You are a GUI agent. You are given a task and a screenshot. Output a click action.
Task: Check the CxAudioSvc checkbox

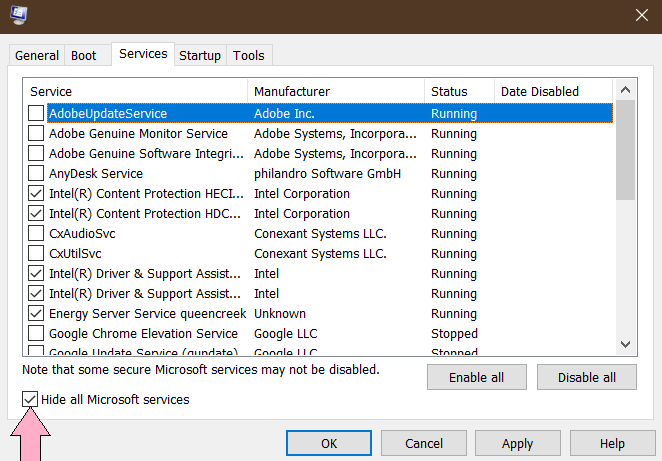[x=36, y=233]
